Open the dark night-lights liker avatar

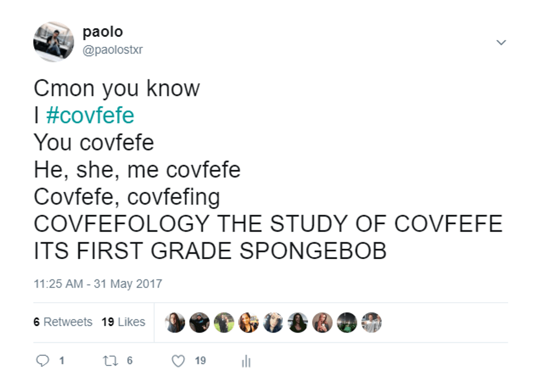(347, 323)
